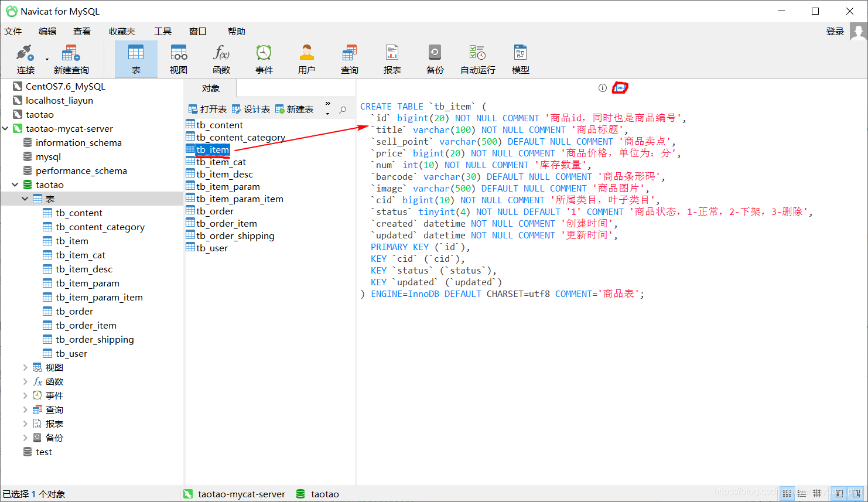Screen dimensions: 868x502
Task: Open the 窗口 menu
Action: tap(198, 31)
